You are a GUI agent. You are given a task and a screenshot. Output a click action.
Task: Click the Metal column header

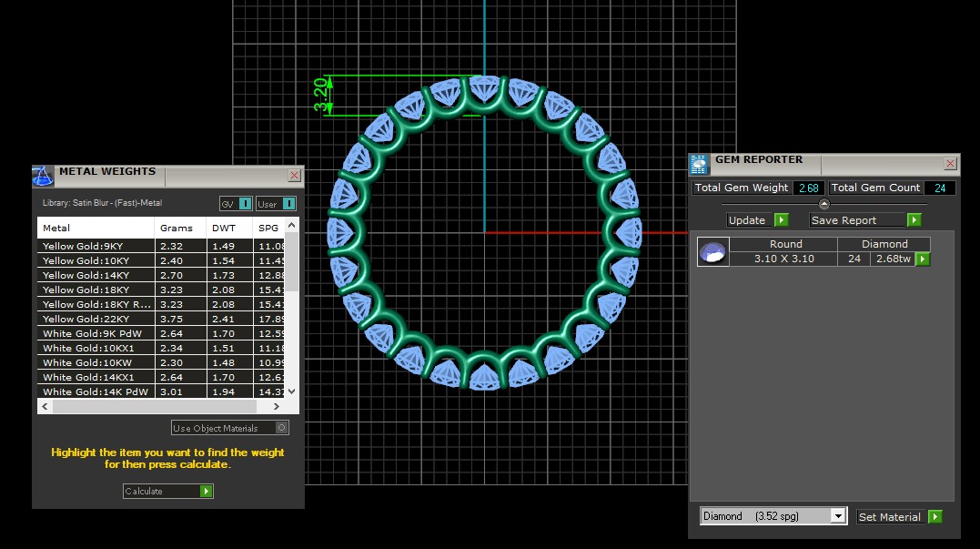(96, 229)
